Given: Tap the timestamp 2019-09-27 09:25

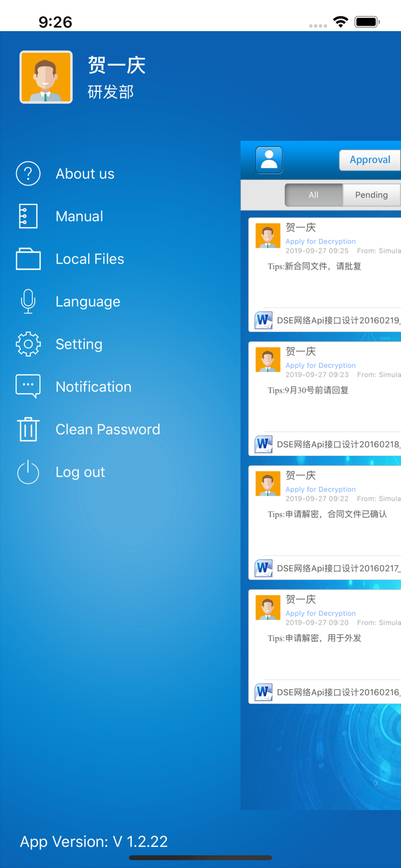Looking at the screenshot, I should pos(317,251).
